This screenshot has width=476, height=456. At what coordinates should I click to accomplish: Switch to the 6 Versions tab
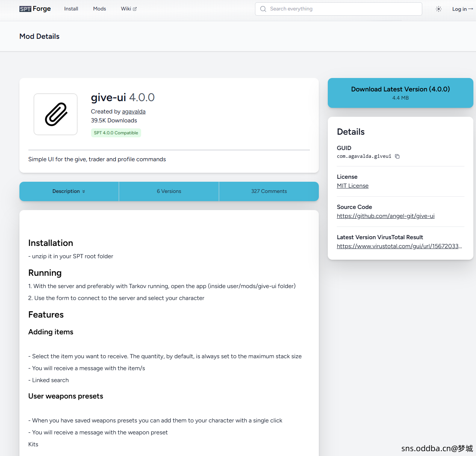(x=169, y=191)
